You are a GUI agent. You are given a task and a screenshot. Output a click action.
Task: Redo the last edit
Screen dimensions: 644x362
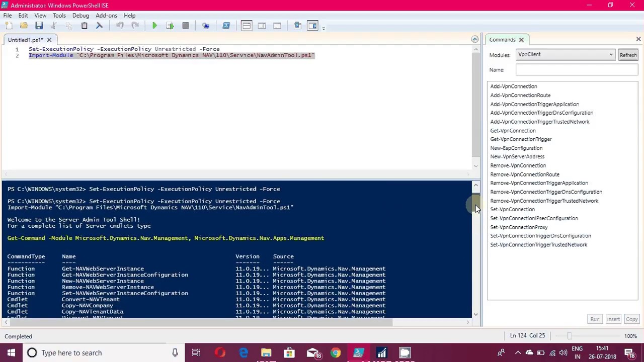point(135,26)
